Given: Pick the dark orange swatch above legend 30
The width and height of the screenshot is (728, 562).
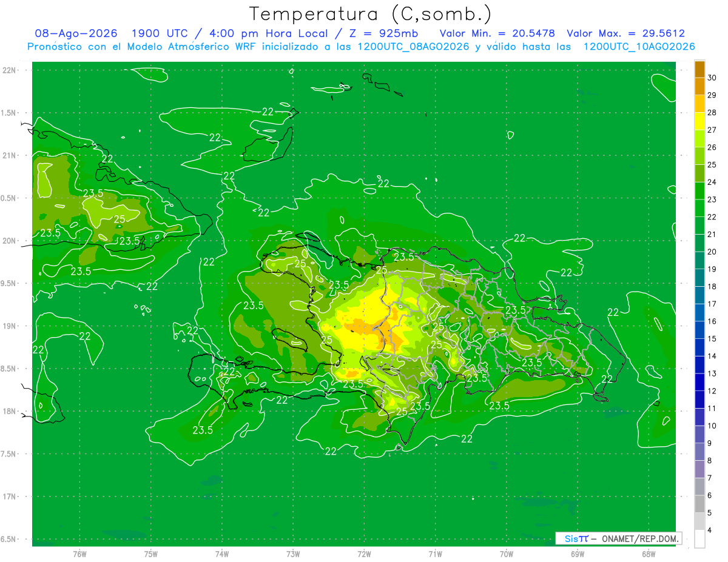Looking at the screenshot, I should coord(700,69).
